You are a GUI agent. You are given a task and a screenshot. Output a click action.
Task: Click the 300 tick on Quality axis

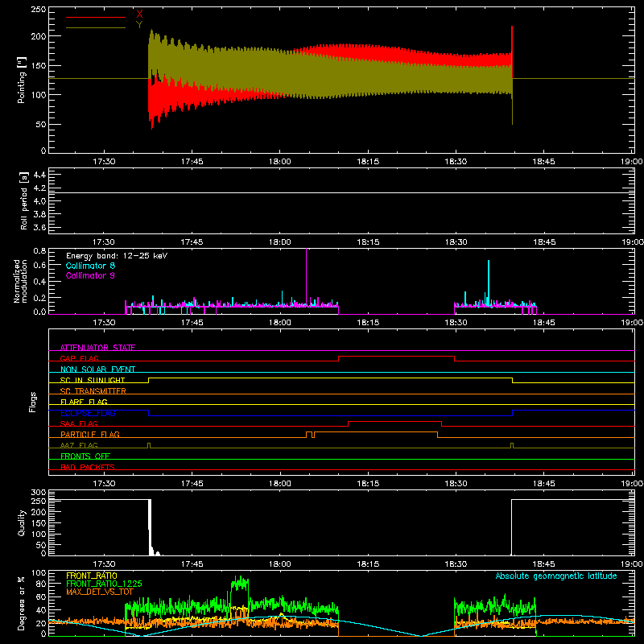[38, 493]
